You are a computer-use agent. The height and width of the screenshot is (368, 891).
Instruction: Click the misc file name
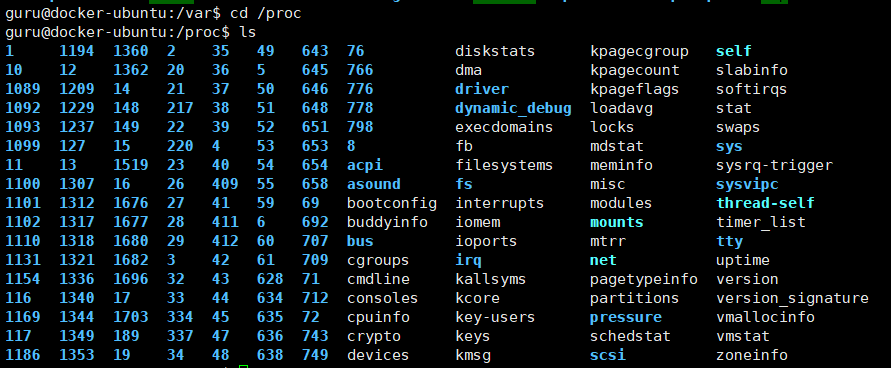607,185
